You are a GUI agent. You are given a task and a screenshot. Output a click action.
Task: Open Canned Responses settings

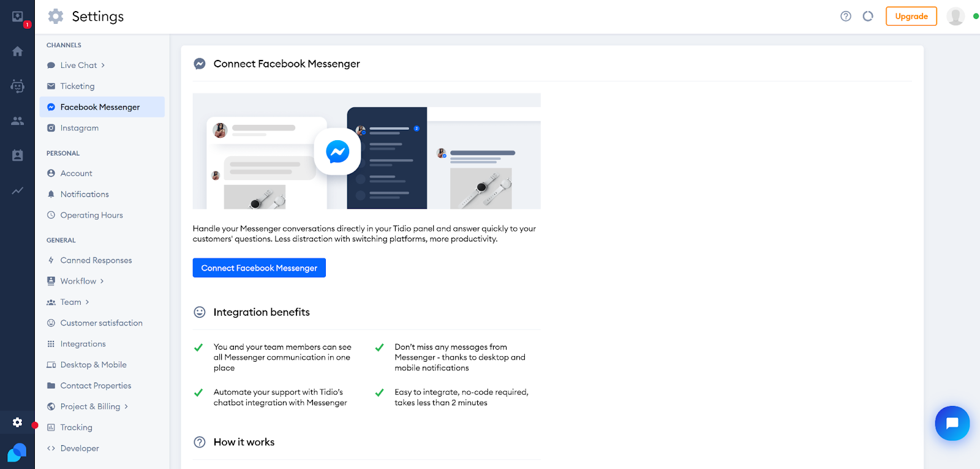coord(96,260)
